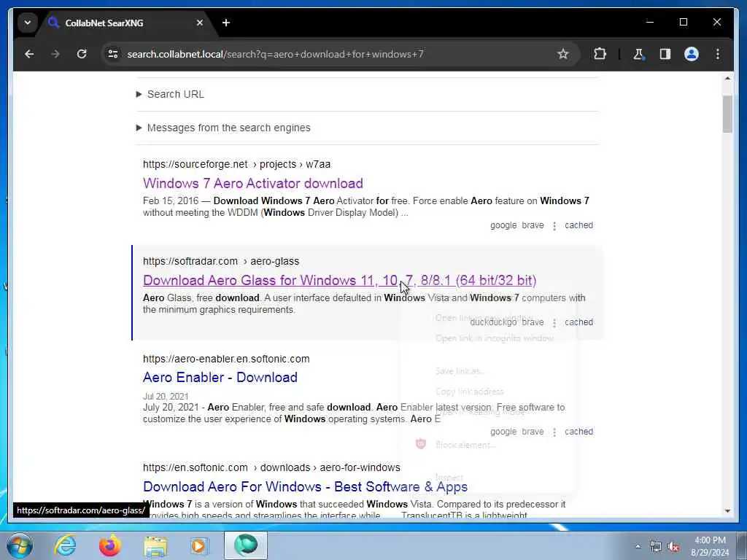Screen dimensions: 747x560
Task: Select the active browser taskbar button
Action: 246,545
